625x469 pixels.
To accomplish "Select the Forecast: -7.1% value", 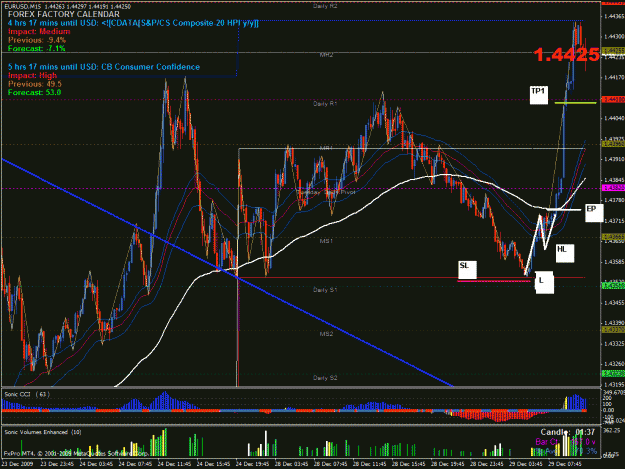I will click(36, 49).
